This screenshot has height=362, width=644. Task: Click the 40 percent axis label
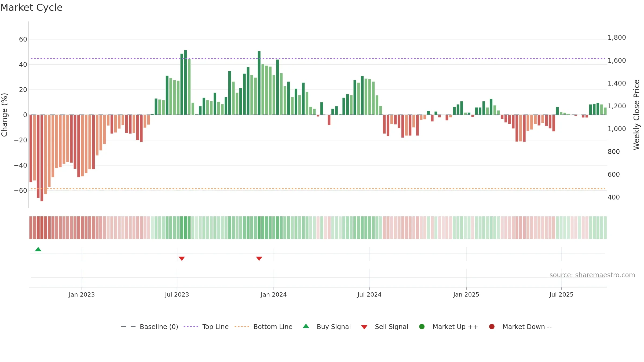coord(23,65)
